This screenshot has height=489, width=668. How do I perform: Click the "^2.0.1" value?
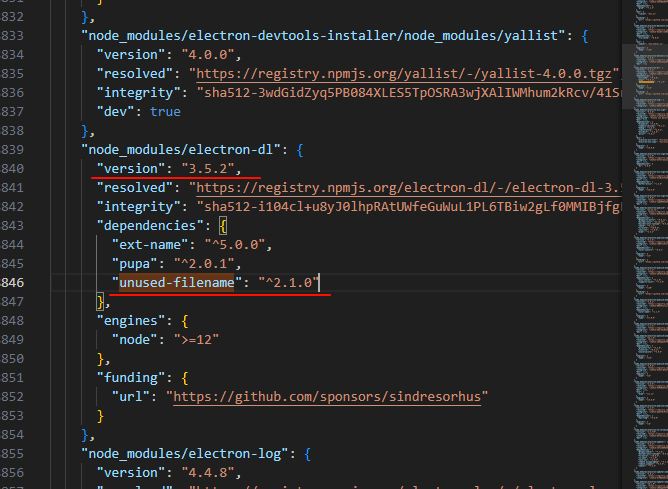click(204, 264)
